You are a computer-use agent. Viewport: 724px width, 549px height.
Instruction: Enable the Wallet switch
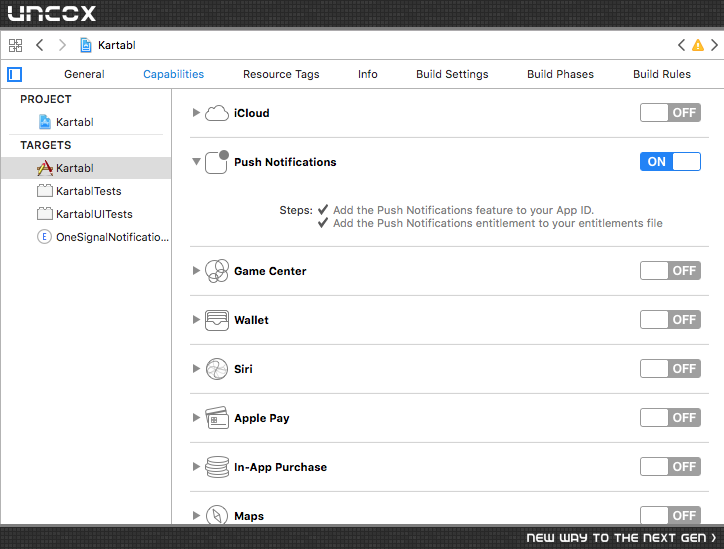click(x=670, y=320)
